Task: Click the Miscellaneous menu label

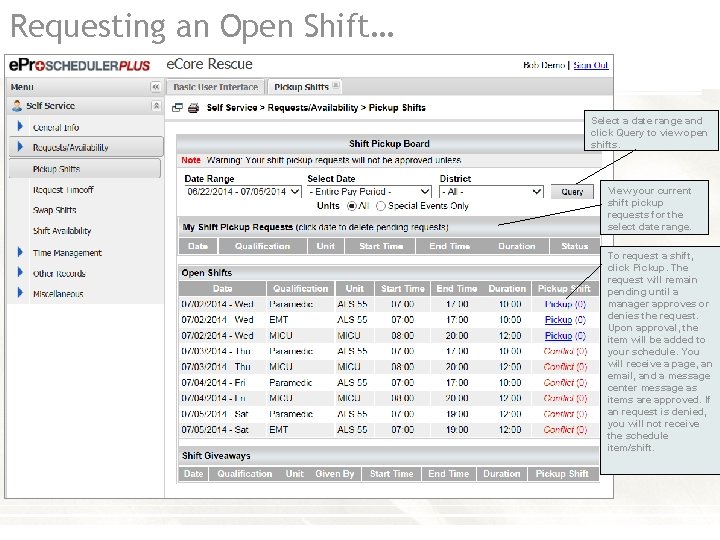Action: click(58, 294)
